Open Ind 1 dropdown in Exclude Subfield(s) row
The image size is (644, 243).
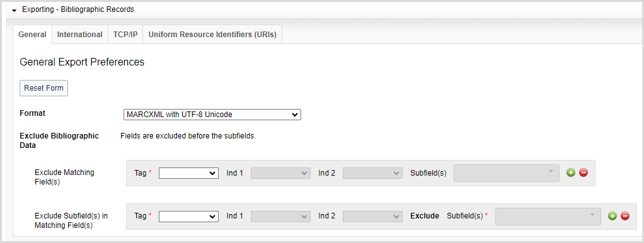[280, 217]
